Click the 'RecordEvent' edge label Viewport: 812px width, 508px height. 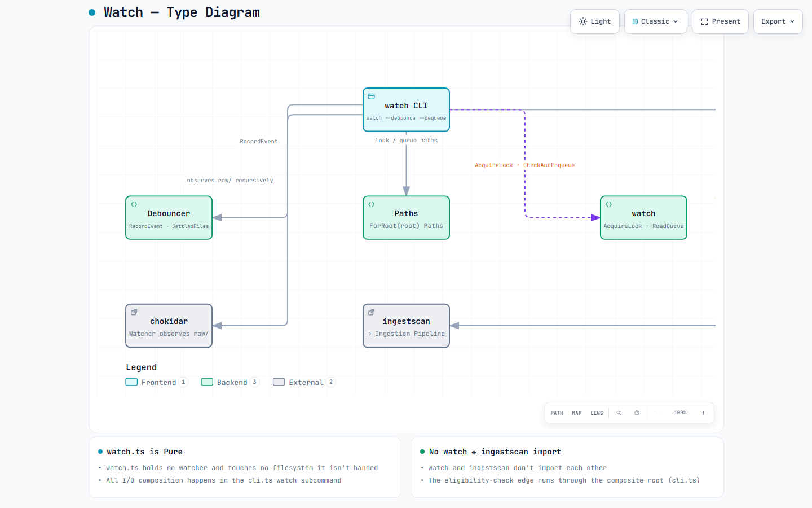[259, 142]
